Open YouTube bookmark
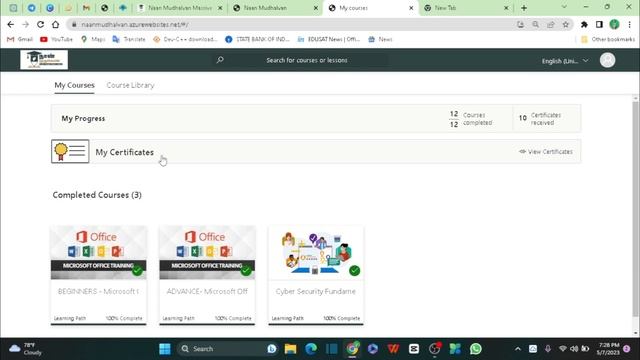 56,39
